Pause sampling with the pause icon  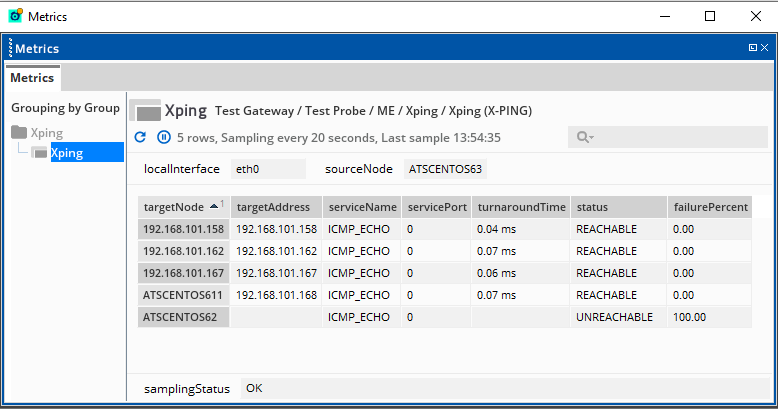163,137
